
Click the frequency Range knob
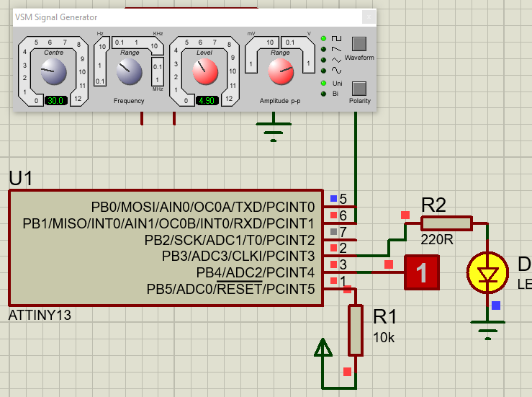(130, 71)
